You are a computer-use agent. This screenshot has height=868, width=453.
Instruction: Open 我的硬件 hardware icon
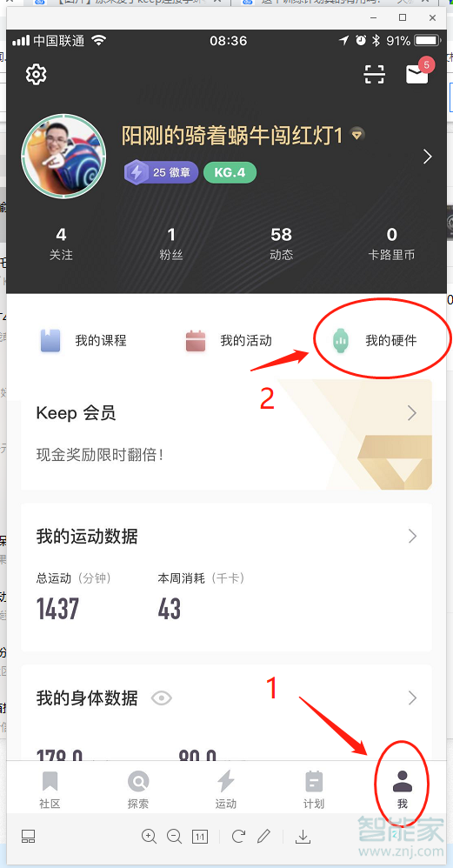click(x=341, y=340)
